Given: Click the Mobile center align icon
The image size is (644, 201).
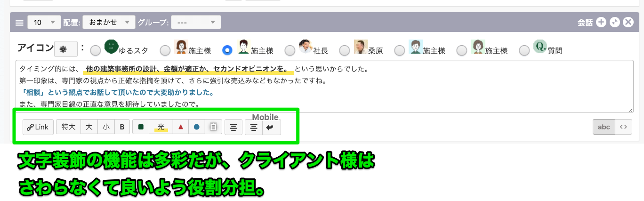Looking at the screenshot, I should point(254,127).
